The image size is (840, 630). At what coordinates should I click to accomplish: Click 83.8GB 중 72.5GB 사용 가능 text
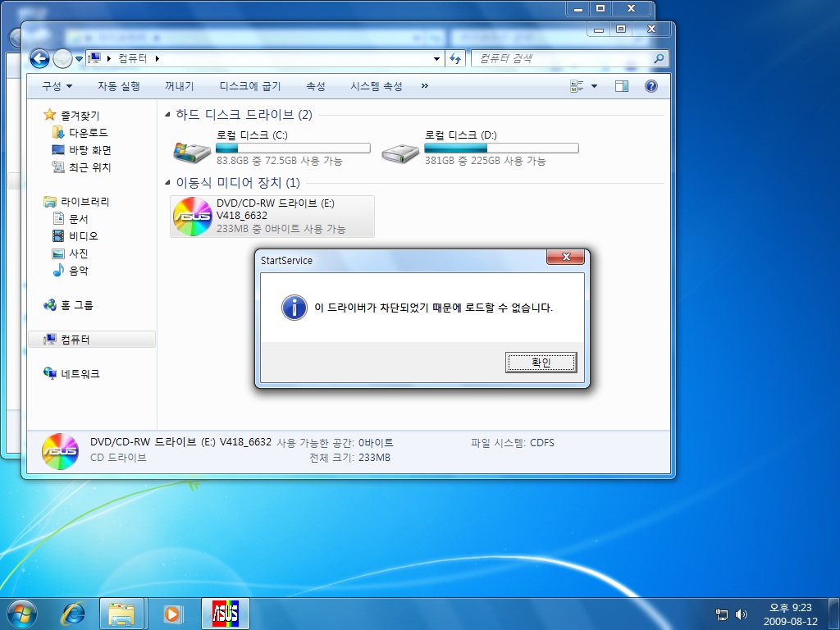[x=279, y=161]
